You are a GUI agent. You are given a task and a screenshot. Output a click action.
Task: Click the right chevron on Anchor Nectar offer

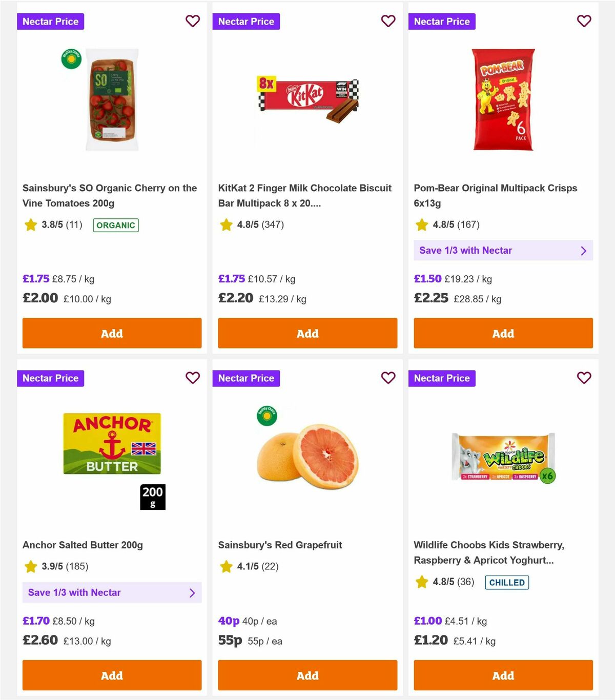193,593
